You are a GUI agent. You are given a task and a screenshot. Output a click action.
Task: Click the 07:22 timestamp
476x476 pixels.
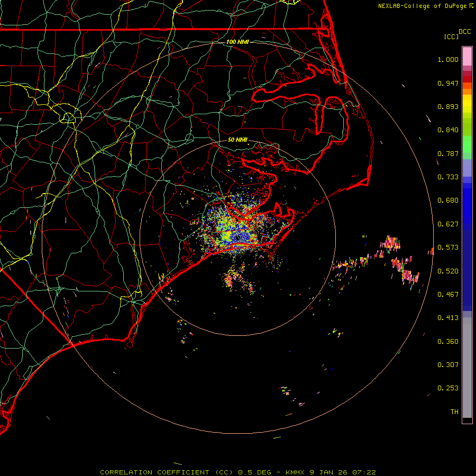coord(364,472)
